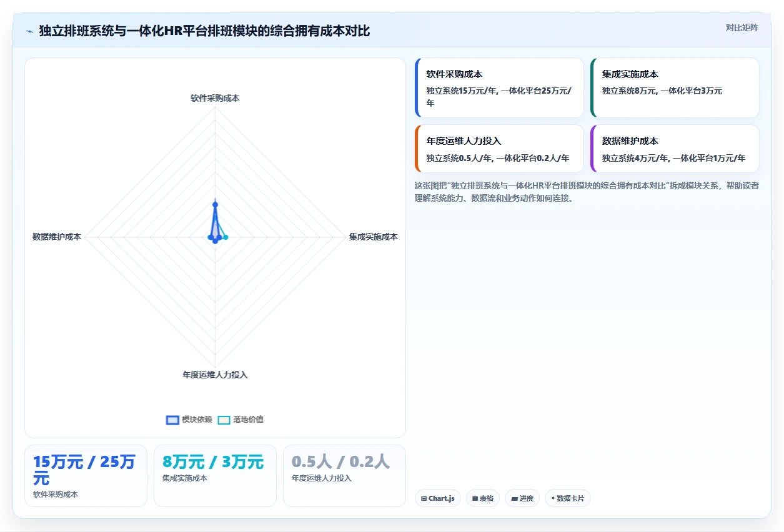Click the 对比矩阵 label in the header
Viewport: 784px width, 532px height.
pos(742,27)
